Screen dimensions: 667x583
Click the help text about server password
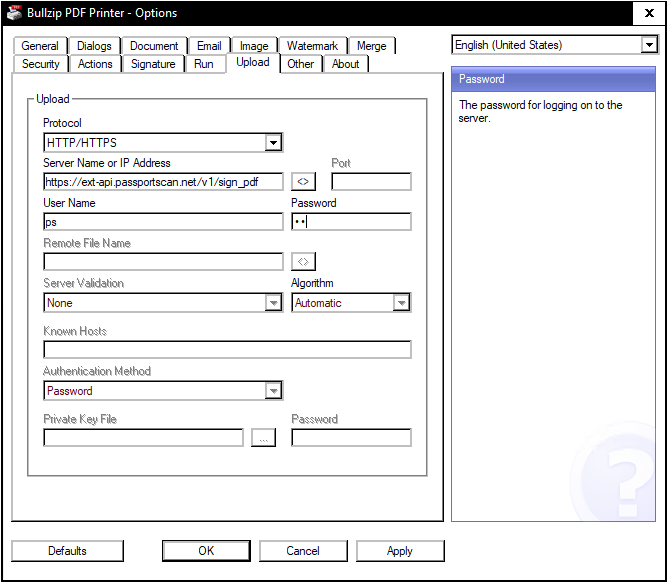tap(540, 111)
